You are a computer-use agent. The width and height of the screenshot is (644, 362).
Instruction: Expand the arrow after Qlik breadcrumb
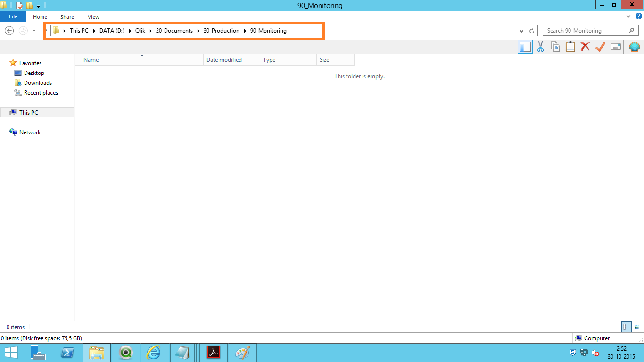[x=151, y=31]
